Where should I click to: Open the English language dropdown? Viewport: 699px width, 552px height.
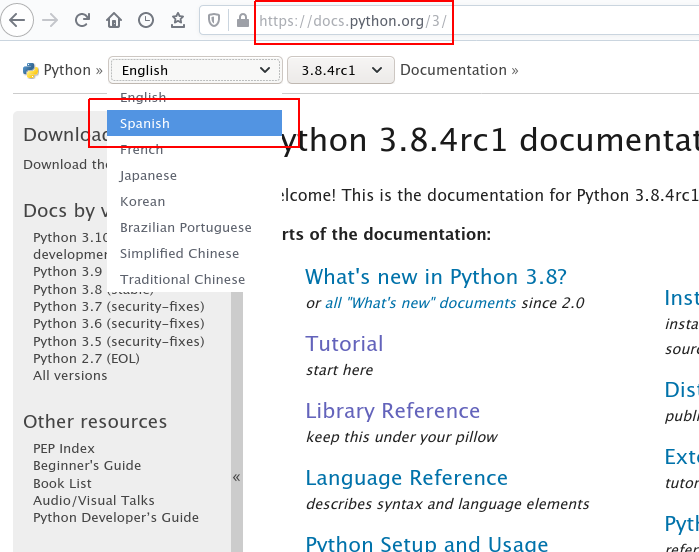click(x=195, y=70)
